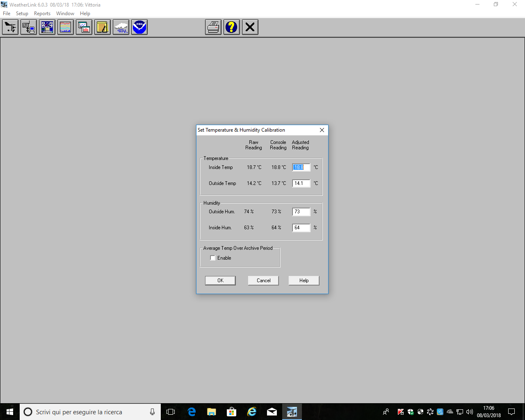The image size is (525, 420).
Task: Click the network tray icon
Action: (460, 412)
